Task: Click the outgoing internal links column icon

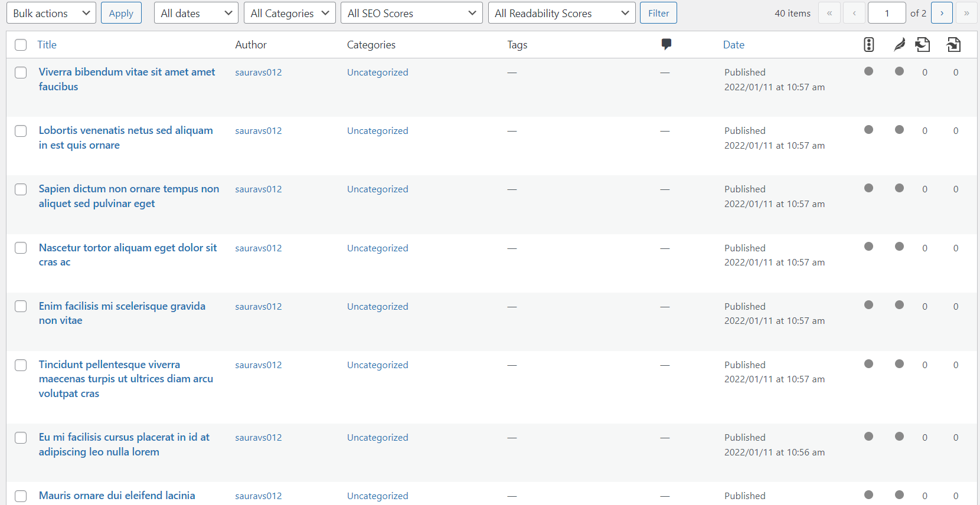Action: click(x=923, y=44)
